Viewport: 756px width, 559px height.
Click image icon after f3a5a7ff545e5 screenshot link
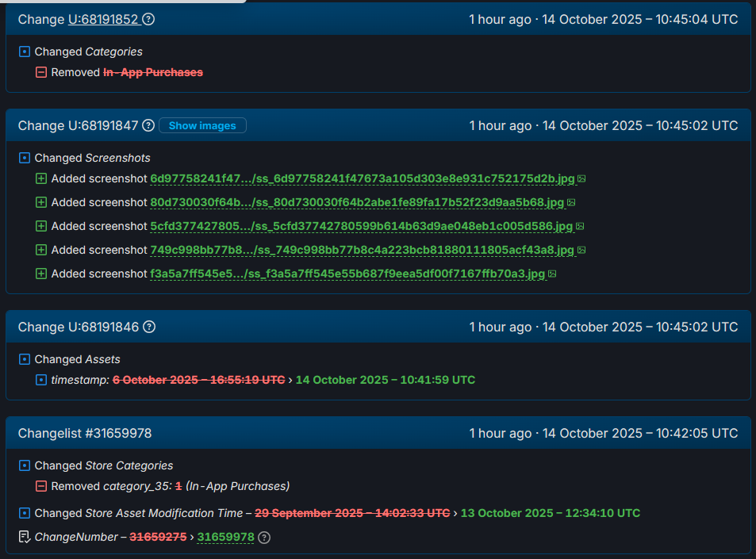pos(552,274)
